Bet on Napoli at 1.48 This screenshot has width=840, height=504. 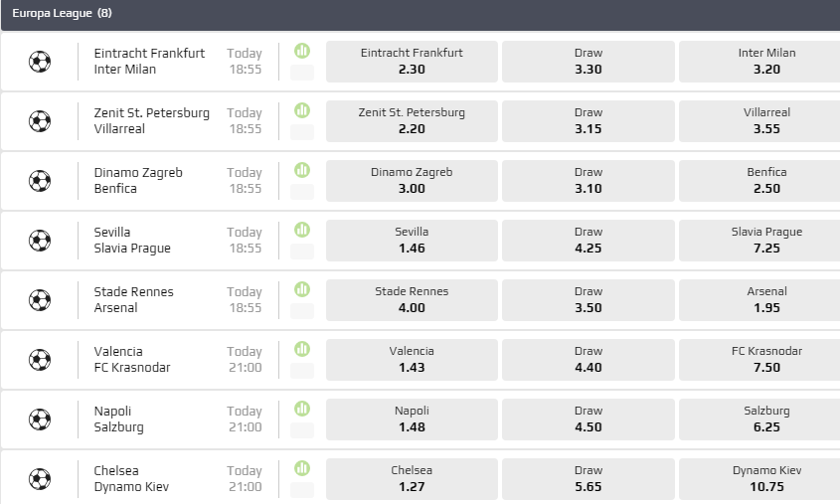[x=412, y=420]
